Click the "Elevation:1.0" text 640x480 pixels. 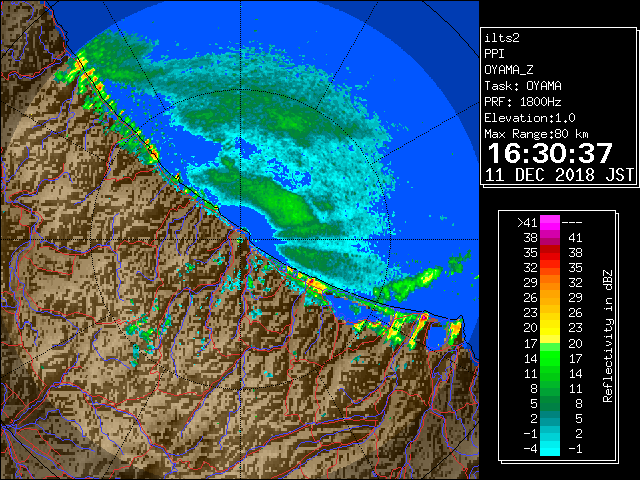(x=530, y=118)
